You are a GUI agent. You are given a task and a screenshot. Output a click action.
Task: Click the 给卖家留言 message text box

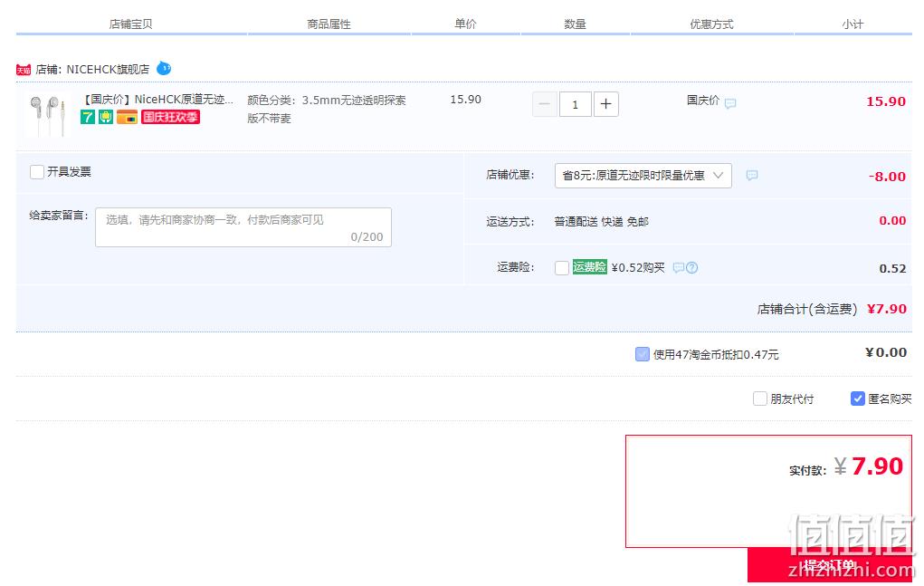(x=243, y=227)
